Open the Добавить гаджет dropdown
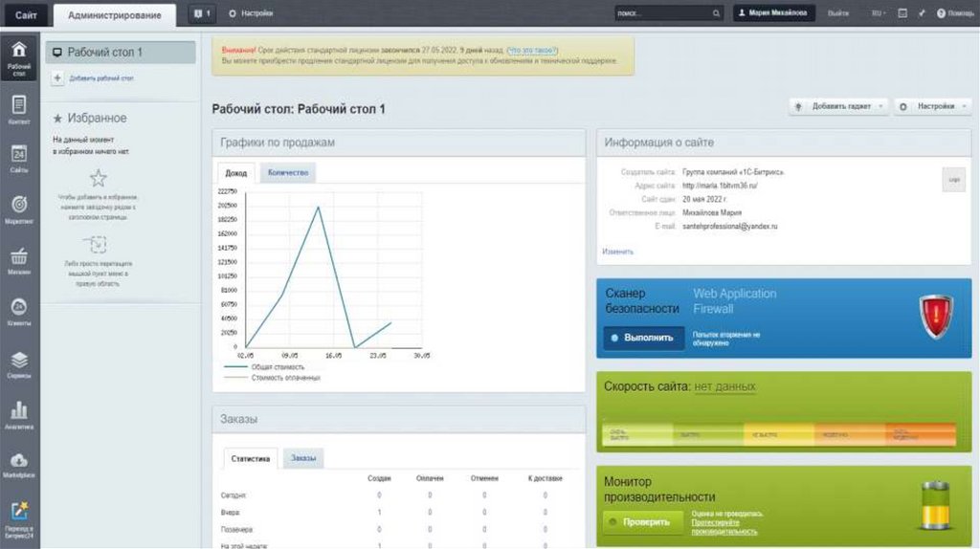This screenshot has width=980, height=549. click(838, 107)
